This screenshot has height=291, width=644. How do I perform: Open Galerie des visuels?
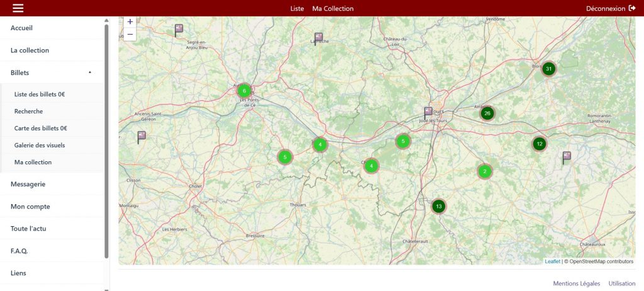40,145
